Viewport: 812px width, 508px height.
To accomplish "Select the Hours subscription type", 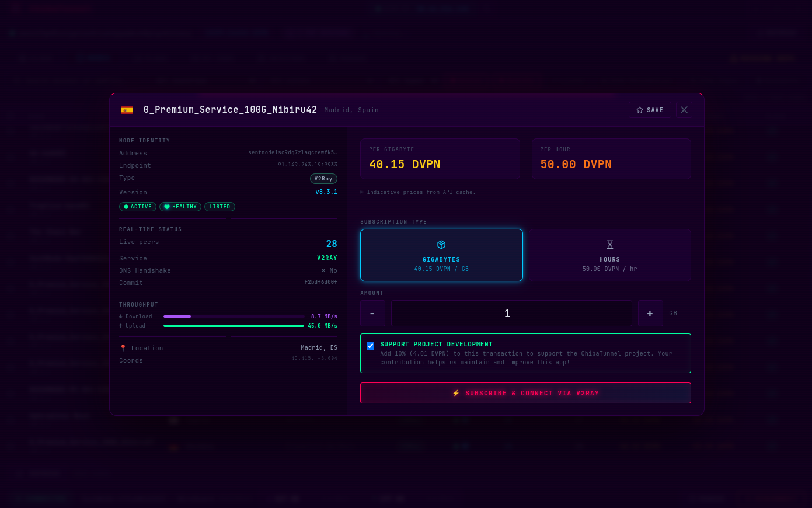I will 609,255.
